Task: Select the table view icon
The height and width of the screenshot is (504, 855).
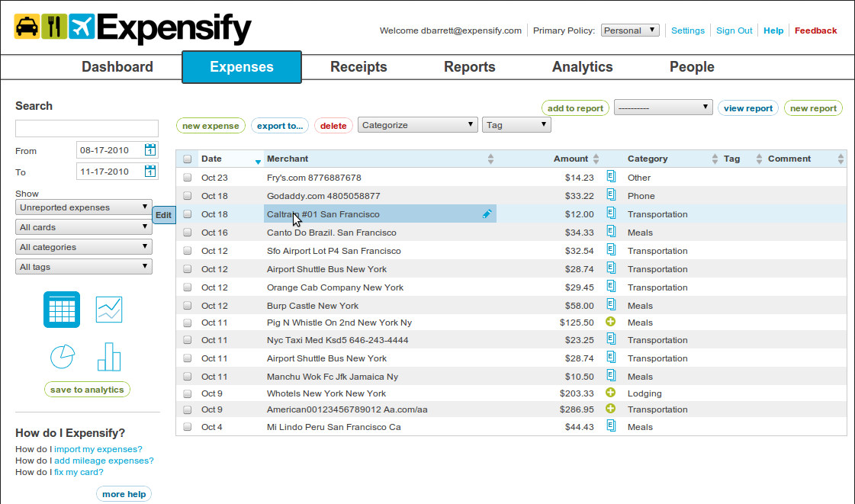Action: coord(61,309)
